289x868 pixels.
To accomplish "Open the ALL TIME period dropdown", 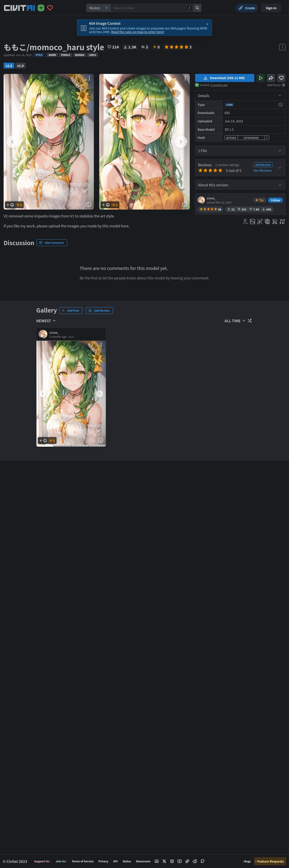I will click(235, 321).
